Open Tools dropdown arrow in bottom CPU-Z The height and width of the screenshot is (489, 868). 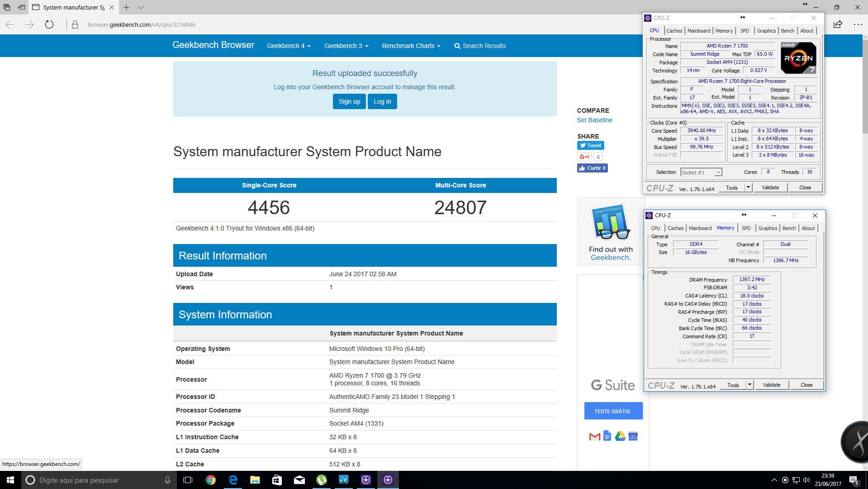749,385
